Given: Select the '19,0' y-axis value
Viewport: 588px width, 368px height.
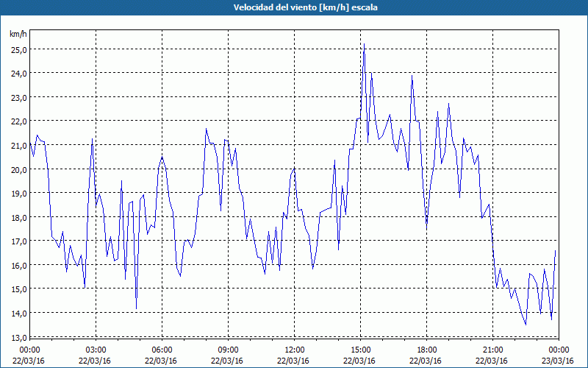Looking at the screenshot, I should [18, 193].
